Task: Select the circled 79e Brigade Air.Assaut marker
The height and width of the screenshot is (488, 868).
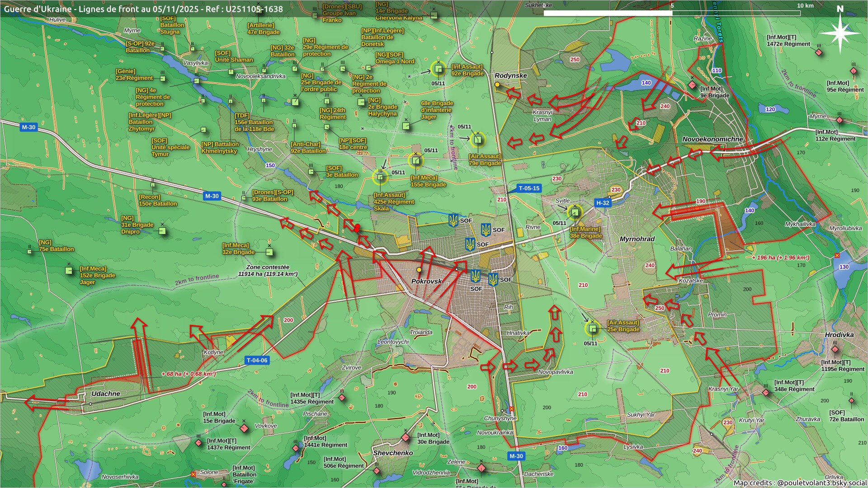Action: click(477, 140)
